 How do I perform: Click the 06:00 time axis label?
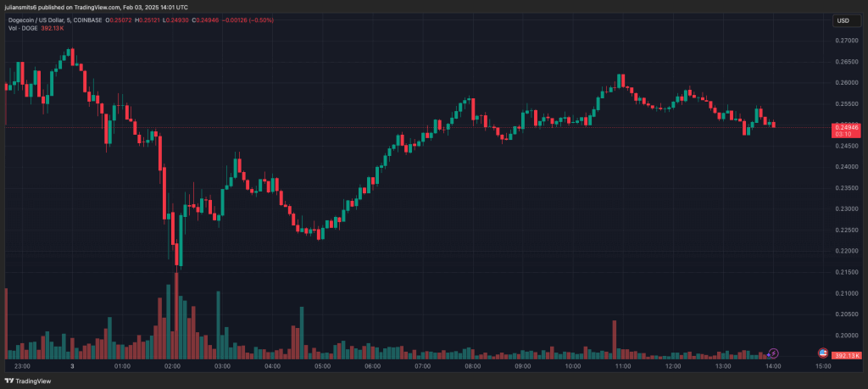(373, 366)
